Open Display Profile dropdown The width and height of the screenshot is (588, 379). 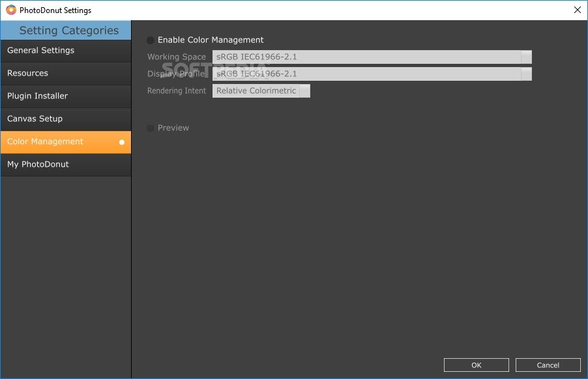click(372, 74)
